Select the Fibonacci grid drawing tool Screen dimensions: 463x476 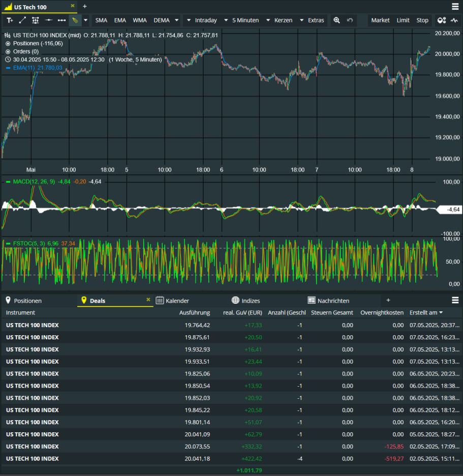click(36, 20)
